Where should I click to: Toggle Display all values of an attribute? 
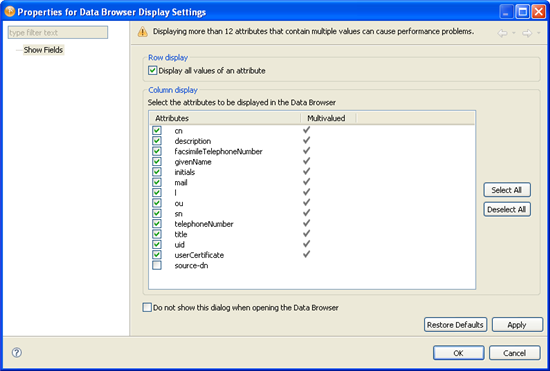click(x=152, y=70)
